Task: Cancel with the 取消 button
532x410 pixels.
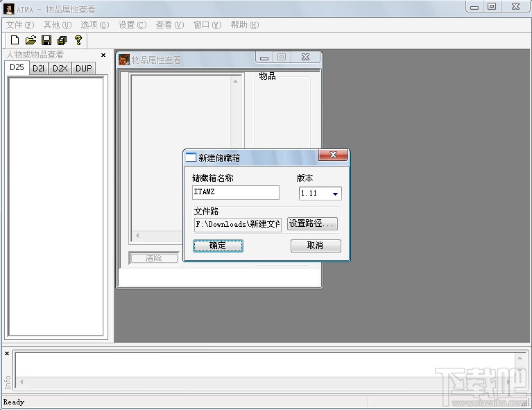Action: coord(316,246)
